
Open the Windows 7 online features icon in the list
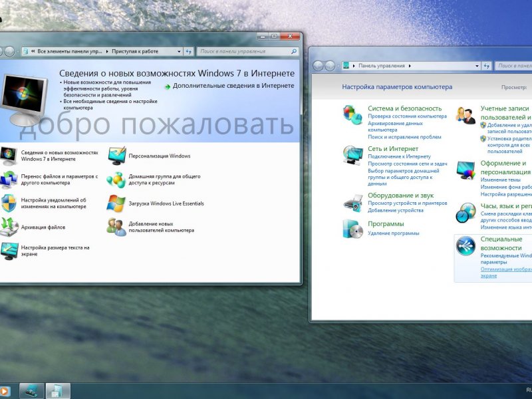tap(8, 156)
